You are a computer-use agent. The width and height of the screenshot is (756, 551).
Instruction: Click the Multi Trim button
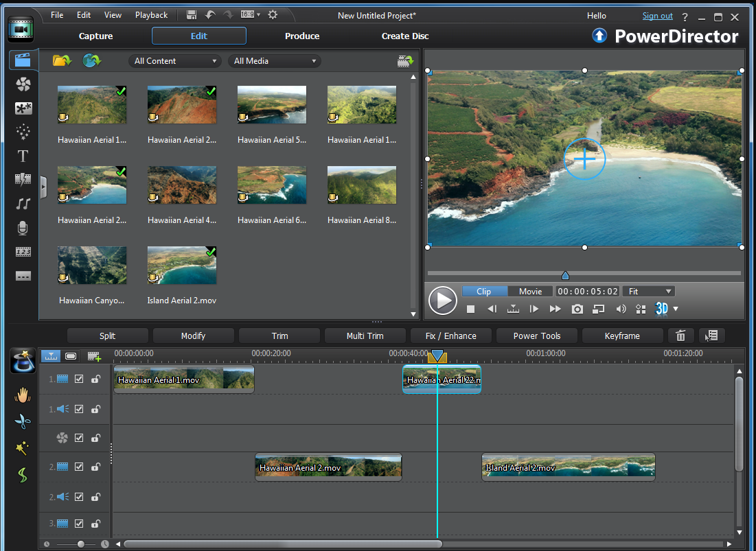tap(365, 336)
